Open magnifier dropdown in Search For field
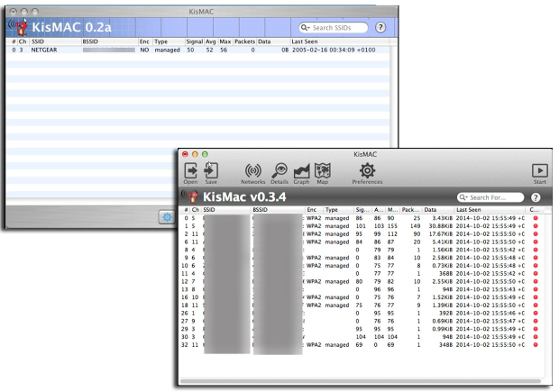Image resolution: width=559 pixels, height=392 pixels. click(464, 197)
